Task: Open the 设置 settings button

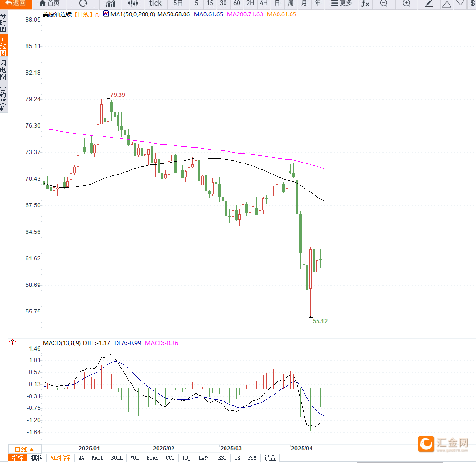Action: point(270,458)
